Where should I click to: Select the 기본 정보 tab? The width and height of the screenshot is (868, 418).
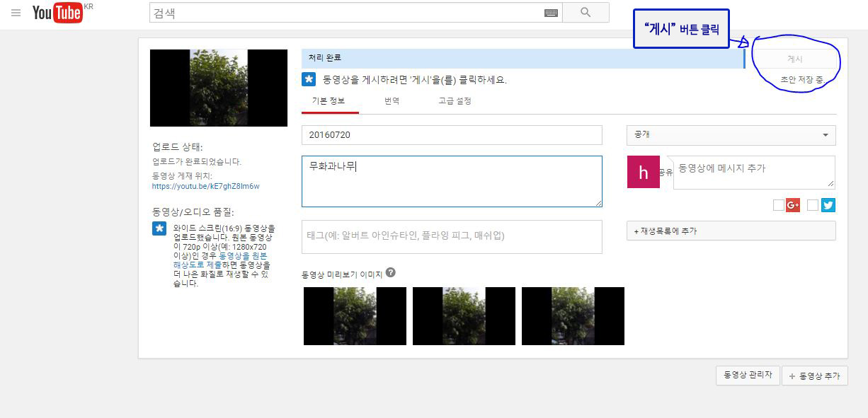[x=329, y=101]
